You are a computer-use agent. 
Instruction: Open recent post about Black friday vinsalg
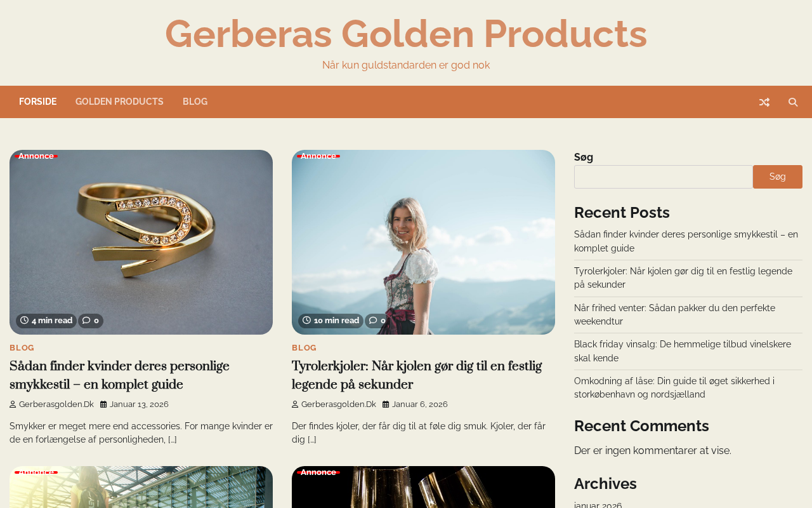683,351
